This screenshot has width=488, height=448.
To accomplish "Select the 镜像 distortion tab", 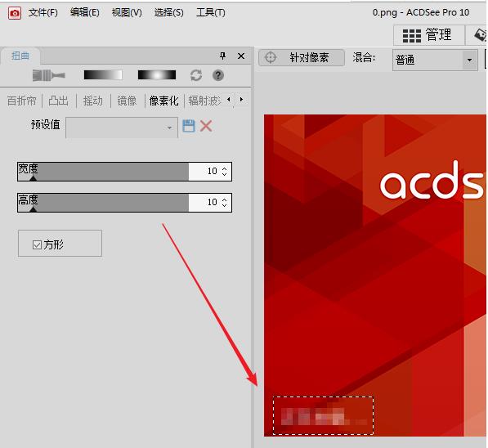I will [x=127, y=101].
